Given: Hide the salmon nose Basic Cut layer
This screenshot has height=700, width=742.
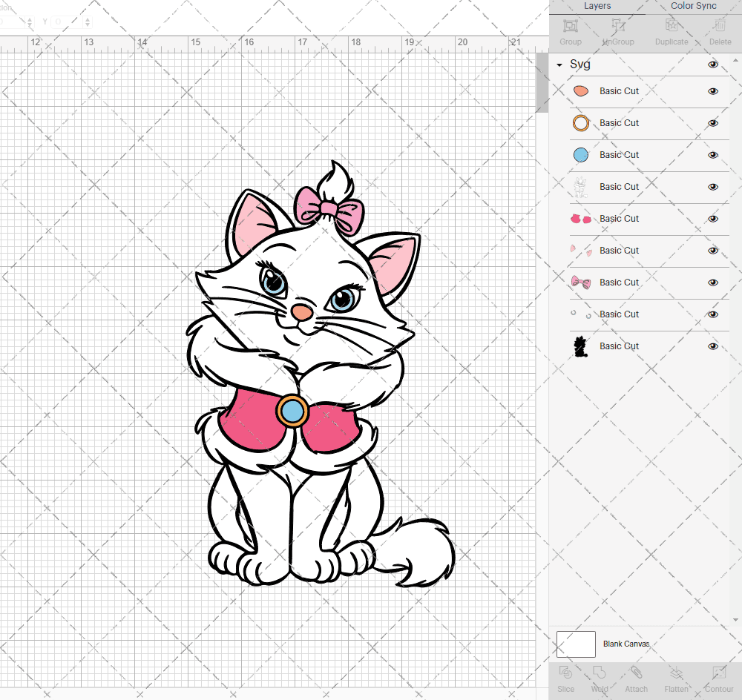Looking at the screenshot, I should tap(713, 91).
